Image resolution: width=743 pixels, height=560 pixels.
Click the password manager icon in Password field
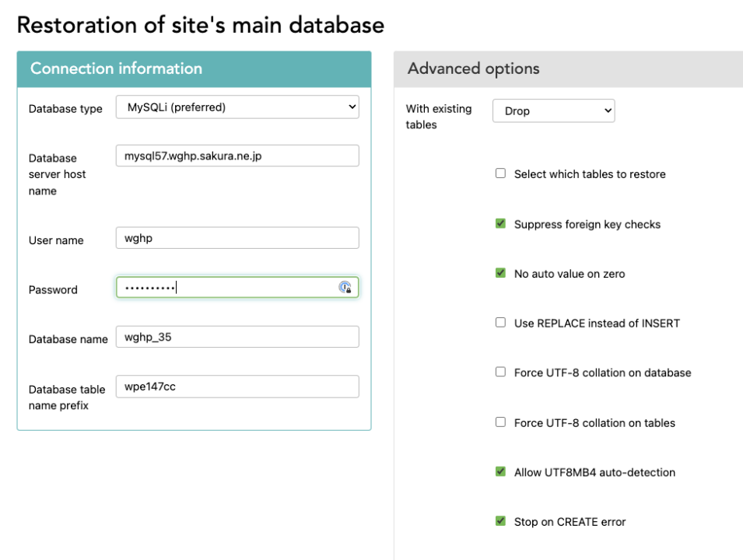pos(345,287)
